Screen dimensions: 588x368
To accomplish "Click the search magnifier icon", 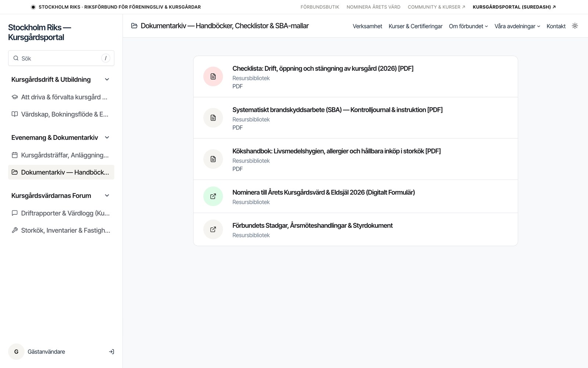I will (16, 58).
